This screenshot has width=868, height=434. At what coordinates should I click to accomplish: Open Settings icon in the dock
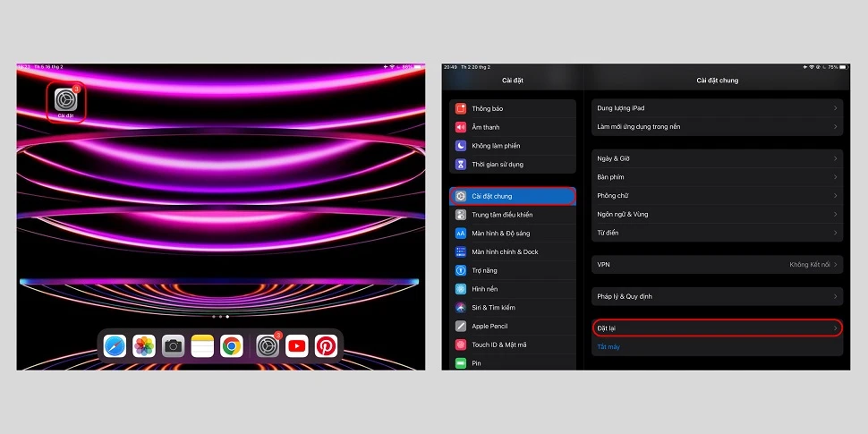(268, 346)
